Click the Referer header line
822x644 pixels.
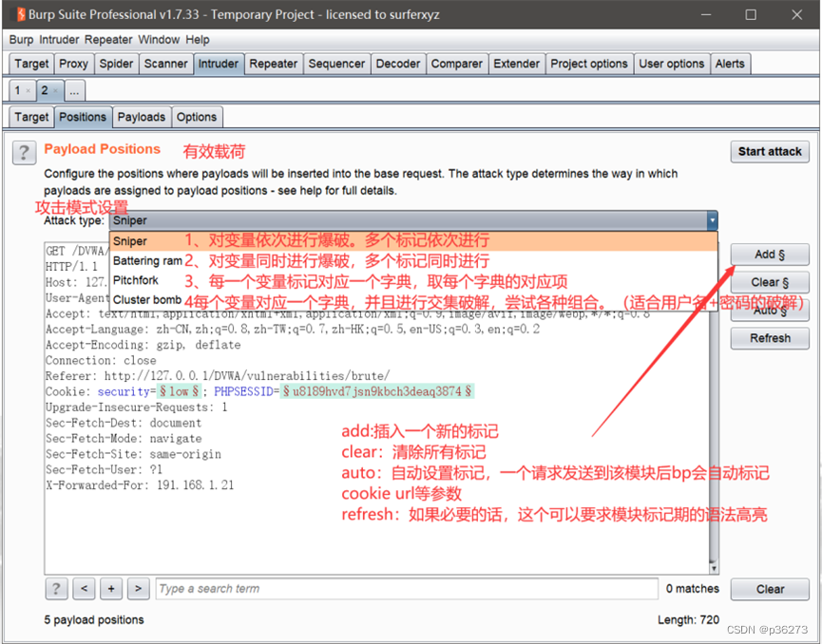tap(218, 376)
